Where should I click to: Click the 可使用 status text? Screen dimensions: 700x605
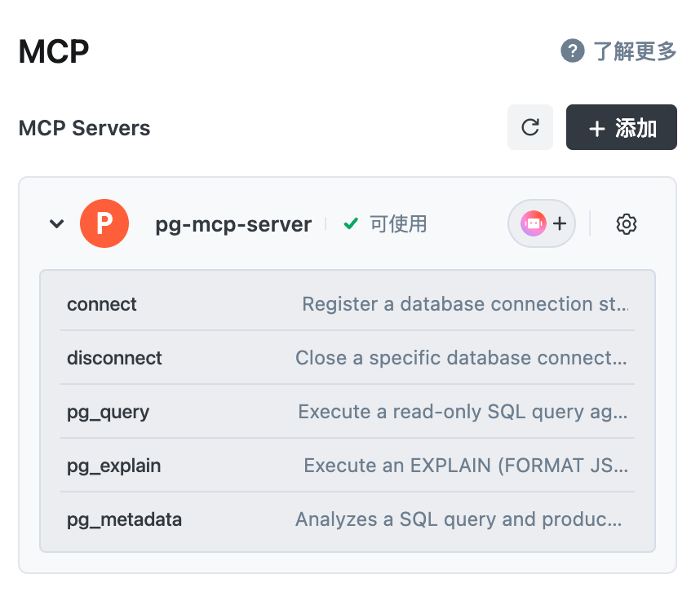(x=398, y=224)
